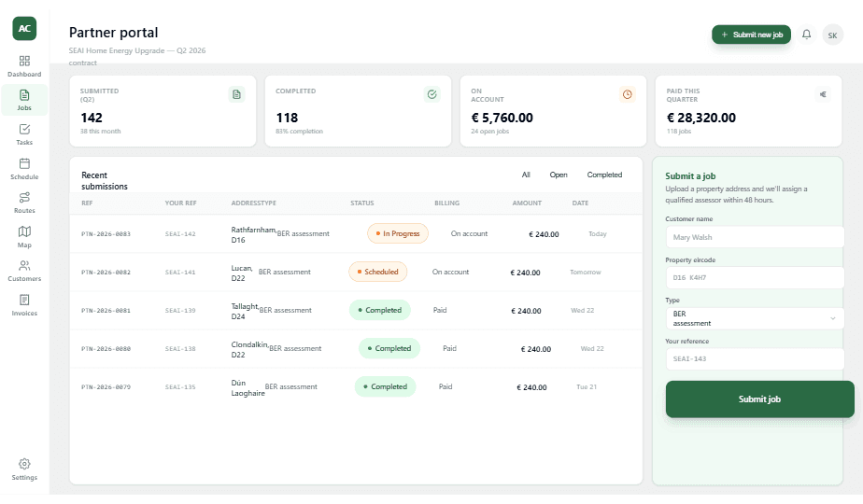Click the Property eircode input field
This screenshot has height=504, width=863.
[754, 277]
